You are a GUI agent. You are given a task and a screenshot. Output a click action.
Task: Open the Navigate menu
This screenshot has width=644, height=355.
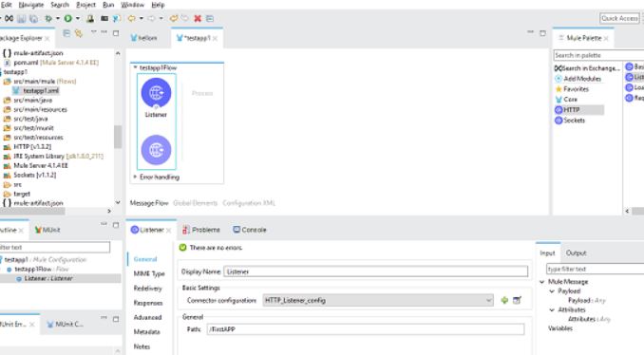pos(31,5)
